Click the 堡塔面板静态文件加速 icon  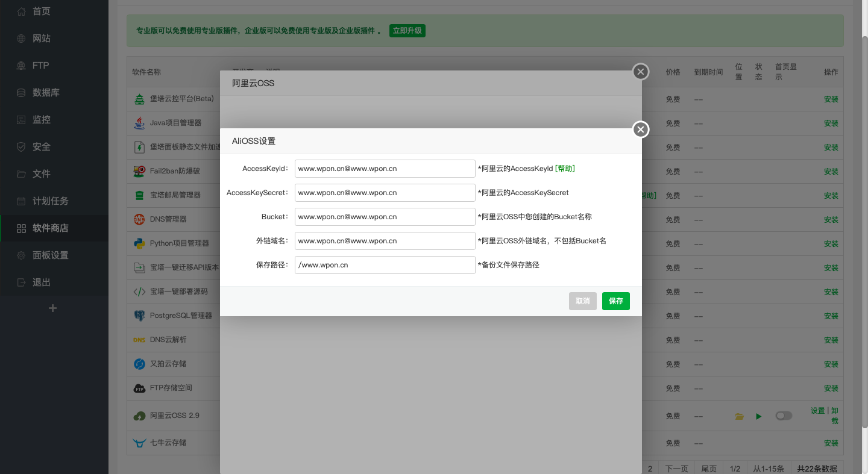click(139, 147)
